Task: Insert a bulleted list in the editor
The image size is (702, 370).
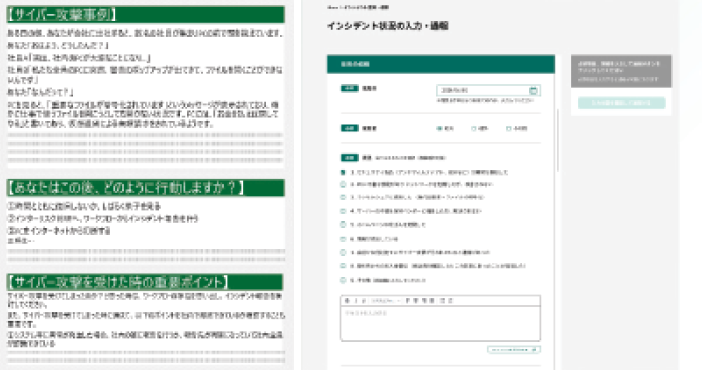Action: coord(442,301)
